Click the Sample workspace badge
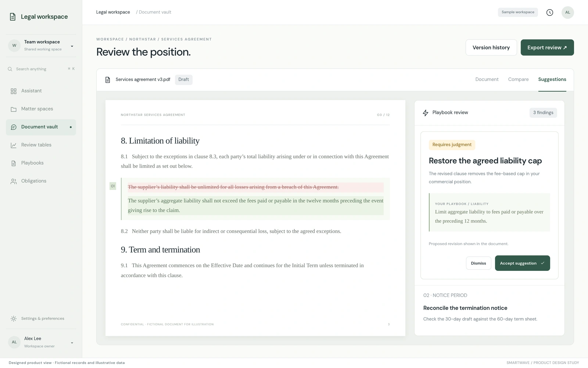Viewport: 588px width, 368px height. pyautogui.click(x=518, y=12)
